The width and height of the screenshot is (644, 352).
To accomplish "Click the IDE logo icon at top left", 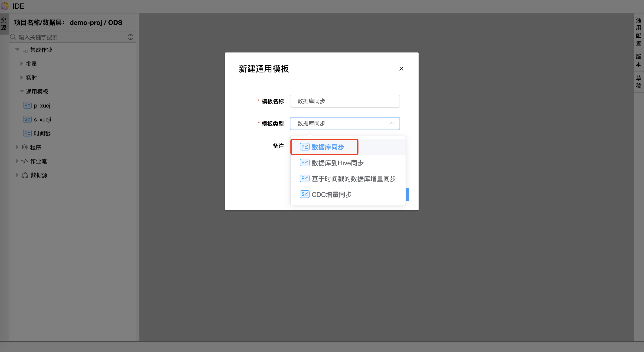I will (4, 6).
